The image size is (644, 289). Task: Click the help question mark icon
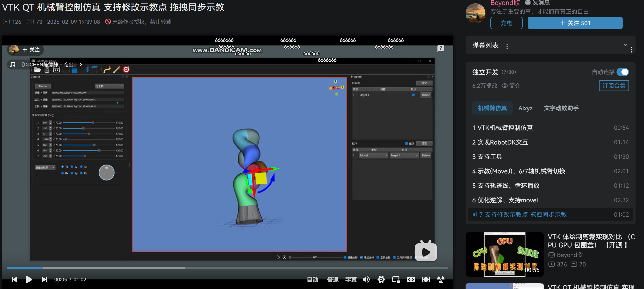441,48
